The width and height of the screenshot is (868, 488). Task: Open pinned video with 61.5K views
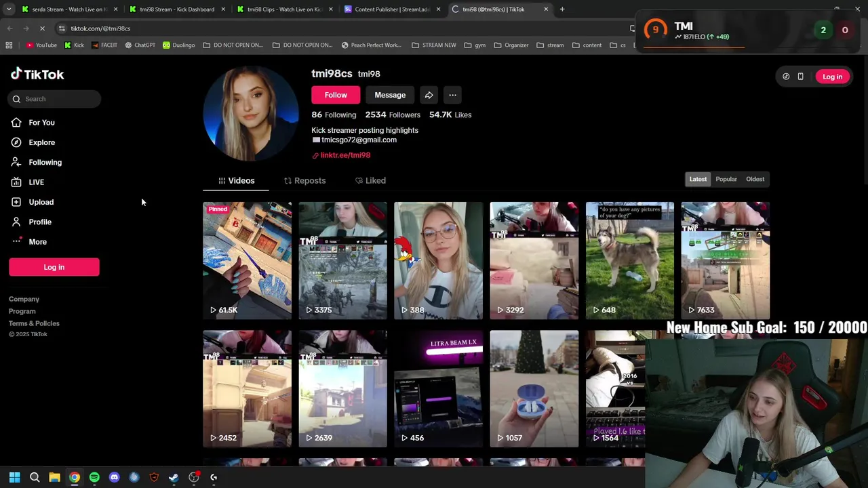coord(247,260)
